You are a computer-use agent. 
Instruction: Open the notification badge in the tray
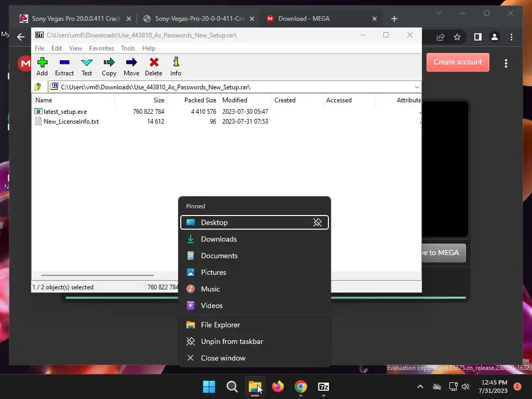(x=517, y=387)
